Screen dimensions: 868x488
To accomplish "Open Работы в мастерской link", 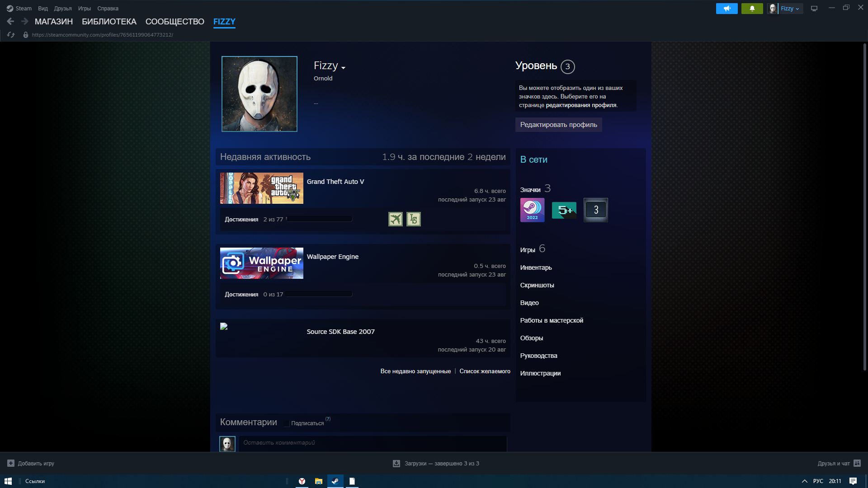I will coord(552,320).
